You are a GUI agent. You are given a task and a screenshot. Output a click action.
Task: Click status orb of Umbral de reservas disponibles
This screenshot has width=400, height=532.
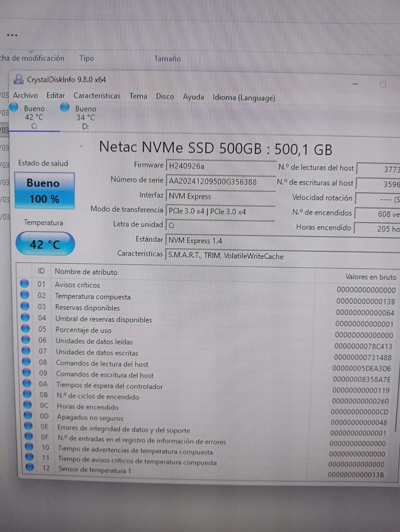[x=25, y=317]
